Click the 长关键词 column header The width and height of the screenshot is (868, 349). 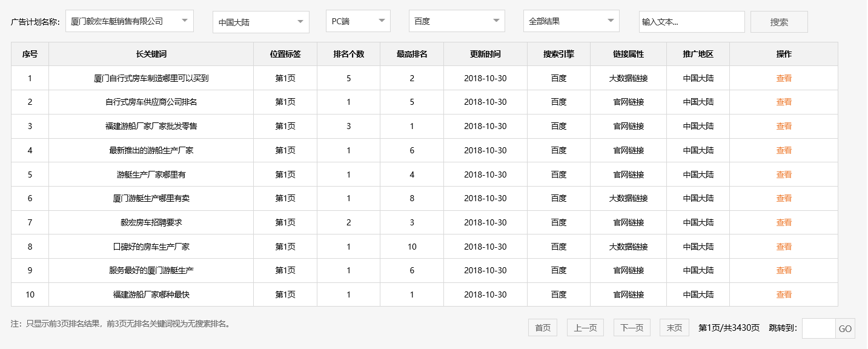(x=151, y=54)
